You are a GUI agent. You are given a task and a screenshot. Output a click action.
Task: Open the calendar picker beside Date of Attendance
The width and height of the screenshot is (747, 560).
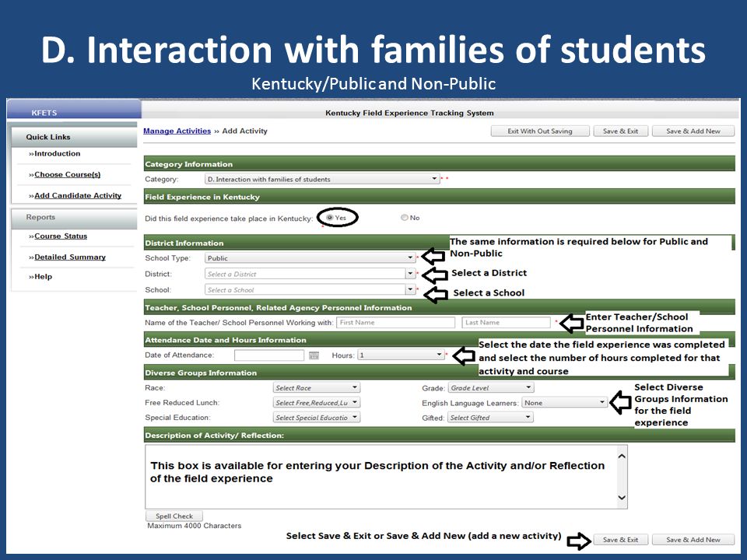(314, 355)
